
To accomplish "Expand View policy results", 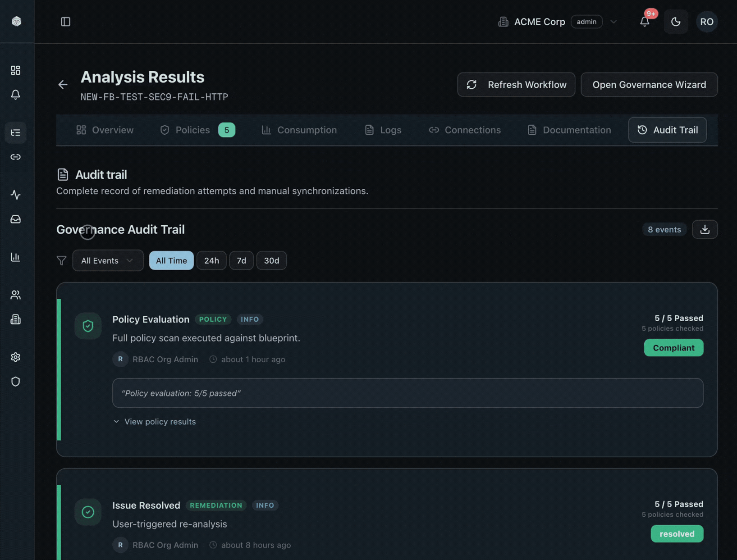I will click(x=155, y=422).
